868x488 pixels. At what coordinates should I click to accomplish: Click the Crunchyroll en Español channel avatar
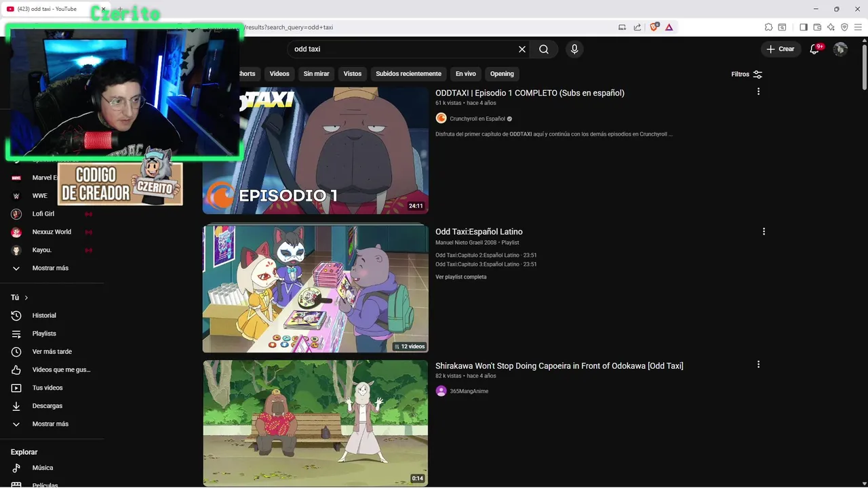(x=441, y=119)
